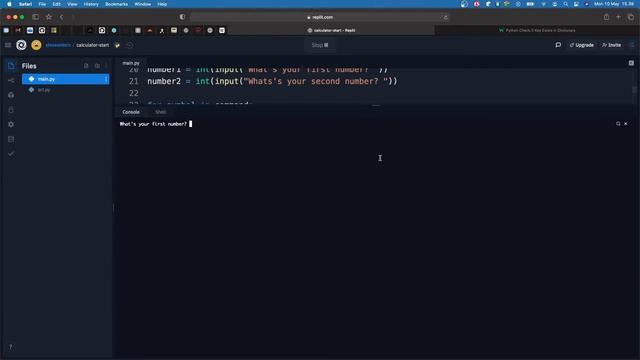This screenshot has height=360, width=640.
Task: Clear the console with the X icon
Action: point(626,124)
